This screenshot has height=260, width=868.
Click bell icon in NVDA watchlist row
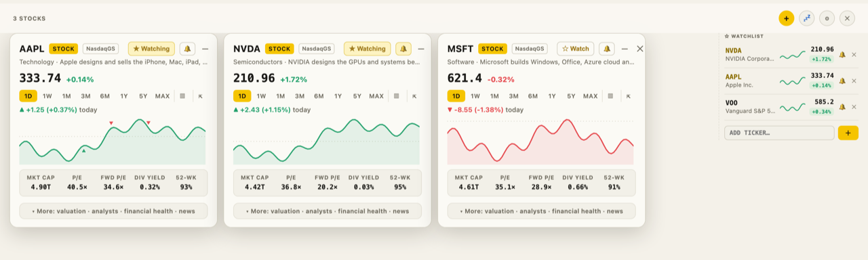842,55
